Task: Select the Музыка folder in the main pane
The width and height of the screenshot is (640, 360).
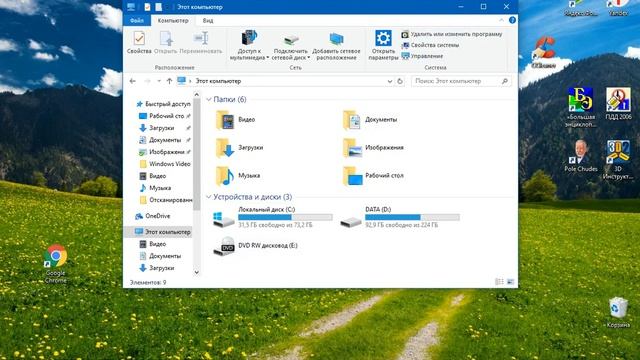Action: [x=238, y=176]
